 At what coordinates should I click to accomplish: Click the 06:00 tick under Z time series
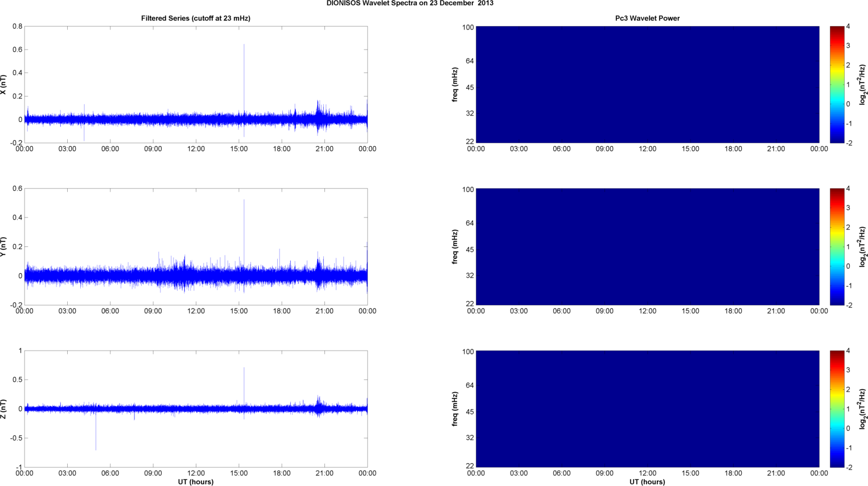[x=110, y=473]
